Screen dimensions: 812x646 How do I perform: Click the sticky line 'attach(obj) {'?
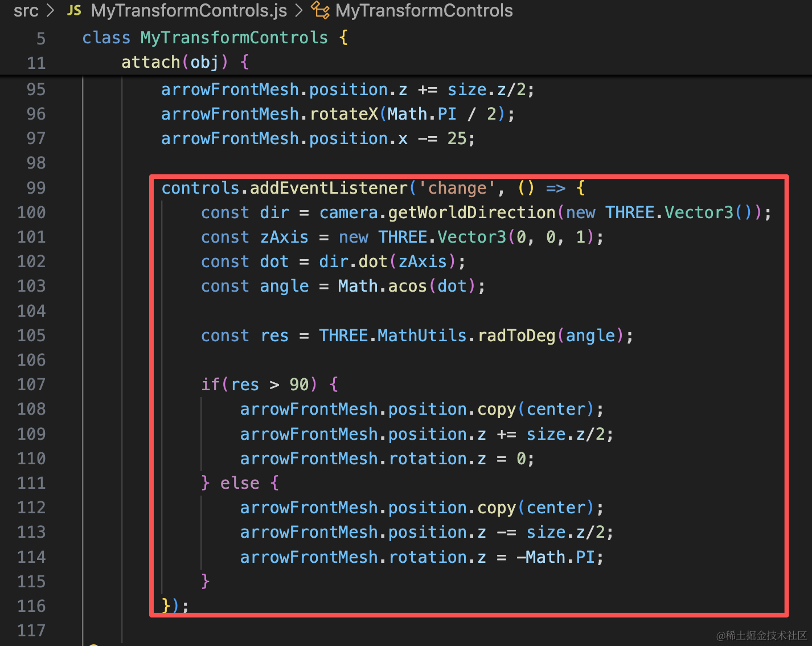coord(185,62)
